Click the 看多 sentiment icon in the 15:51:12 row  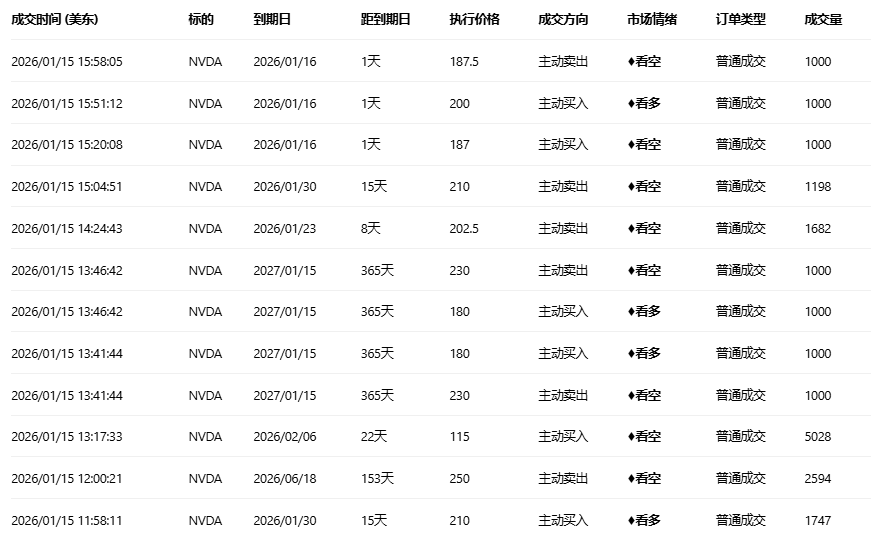pos(631,104)
